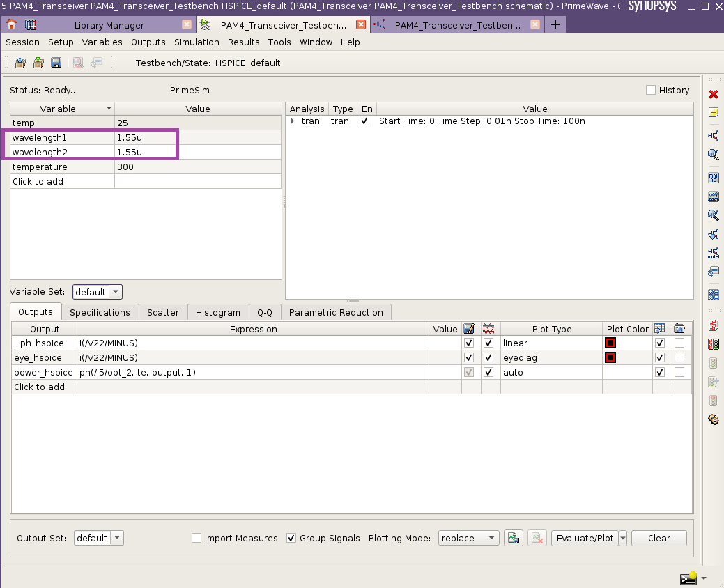Switch to Histogram tab

218,312
